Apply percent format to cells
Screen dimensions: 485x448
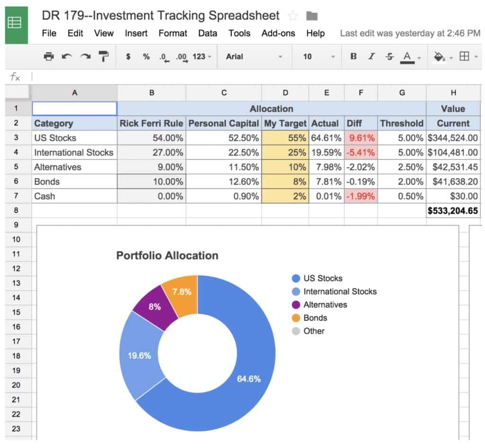(146, 56)
